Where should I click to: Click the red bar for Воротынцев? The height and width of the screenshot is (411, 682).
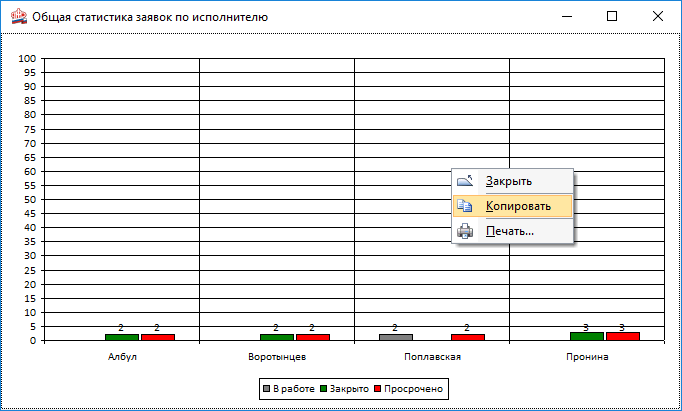click(x=313, y=337)
